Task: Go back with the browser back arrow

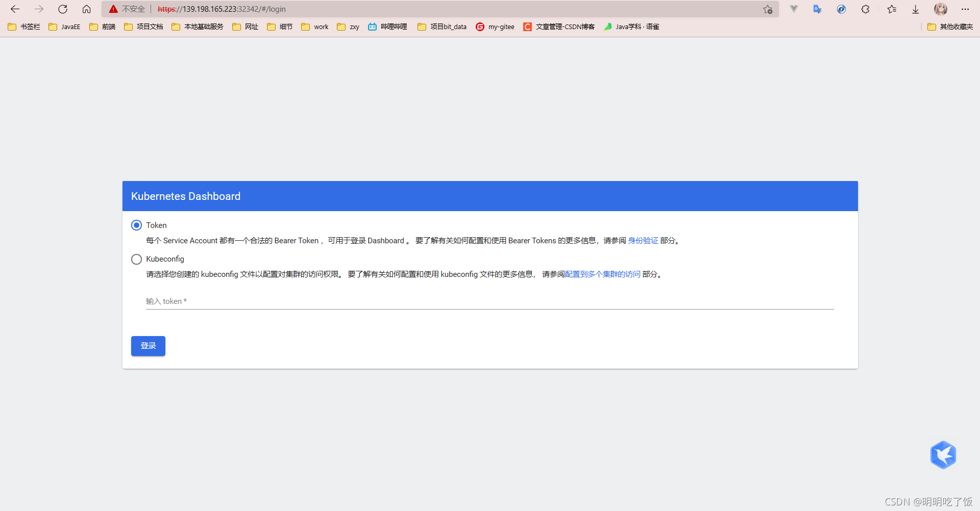Action: tap(15, 9)
